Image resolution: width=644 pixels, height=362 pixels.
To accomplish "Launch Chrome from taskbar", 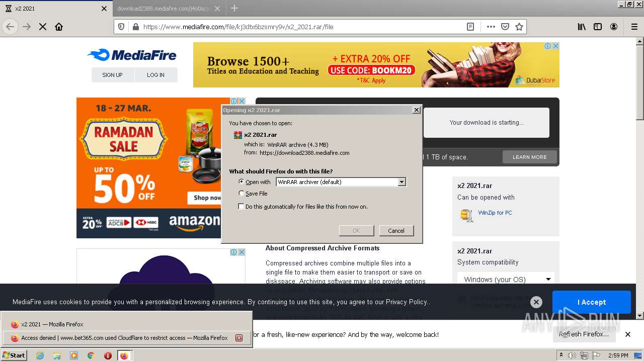I will click(x=91, y=355).
